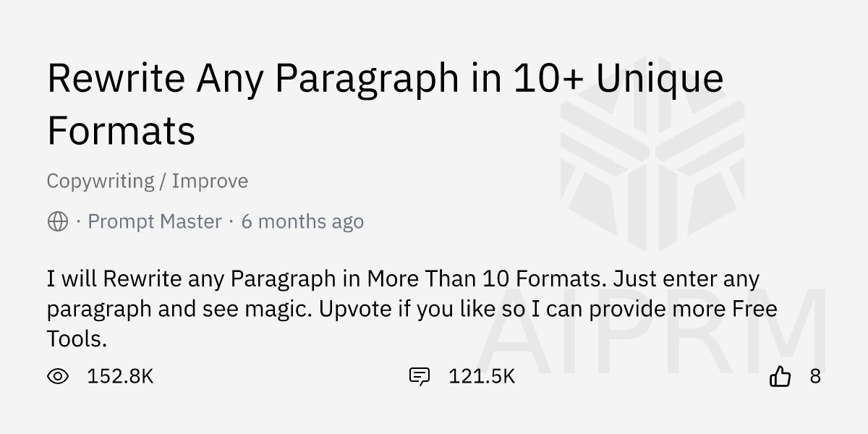868x434 pixels.
Task: Select the Improve activity label
Action: (x=210, y=181)
